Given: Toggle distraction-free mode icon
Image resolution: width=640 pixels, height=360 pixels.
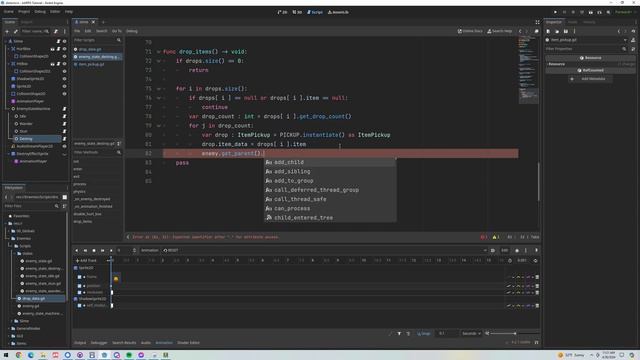Looking at the screenshot, I should coord(537,22).
